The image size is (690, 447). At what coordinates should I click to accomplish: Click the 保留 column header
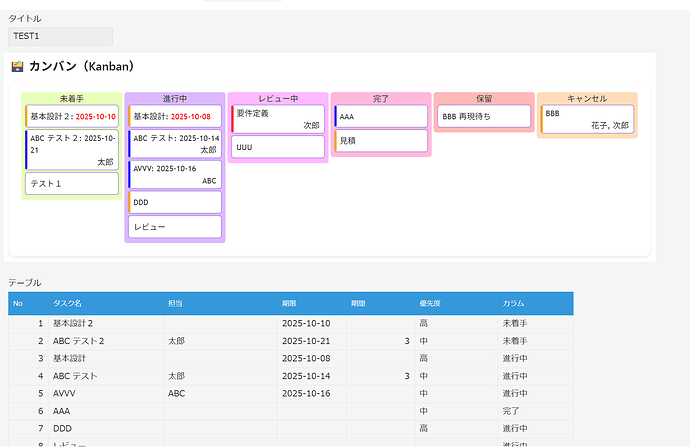[x=484, y=99]
